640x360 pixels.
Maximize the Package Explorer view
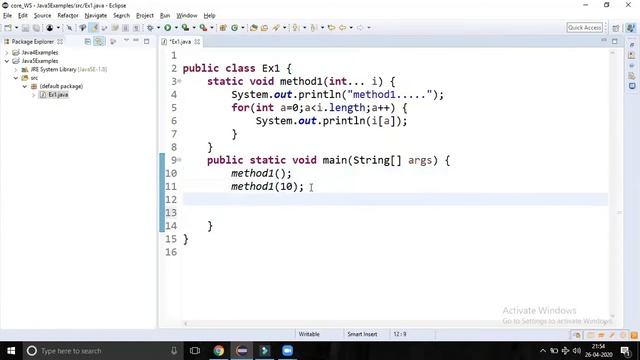pos(147,41)
